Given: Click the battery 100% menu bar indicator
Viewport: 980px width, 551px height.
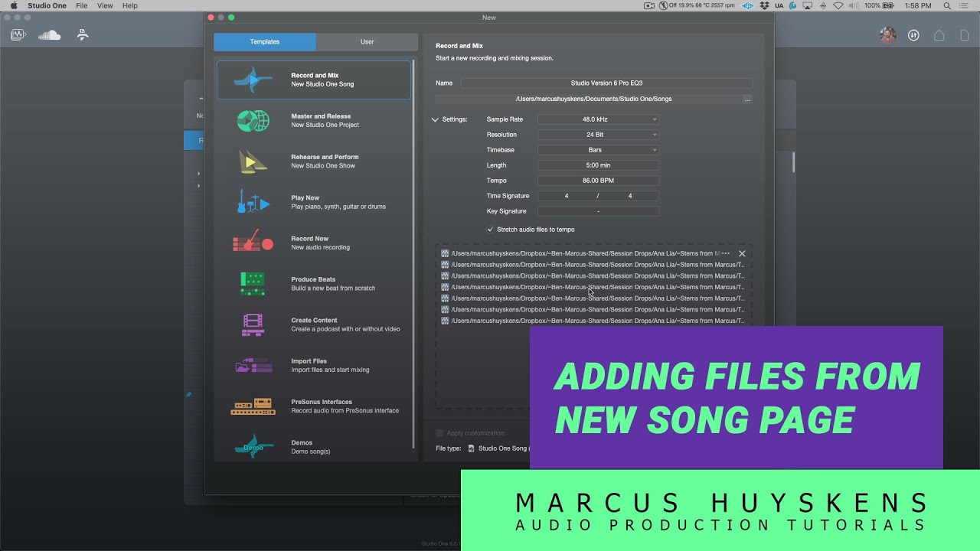Looking at the screenshot, I should pos(881,5).
